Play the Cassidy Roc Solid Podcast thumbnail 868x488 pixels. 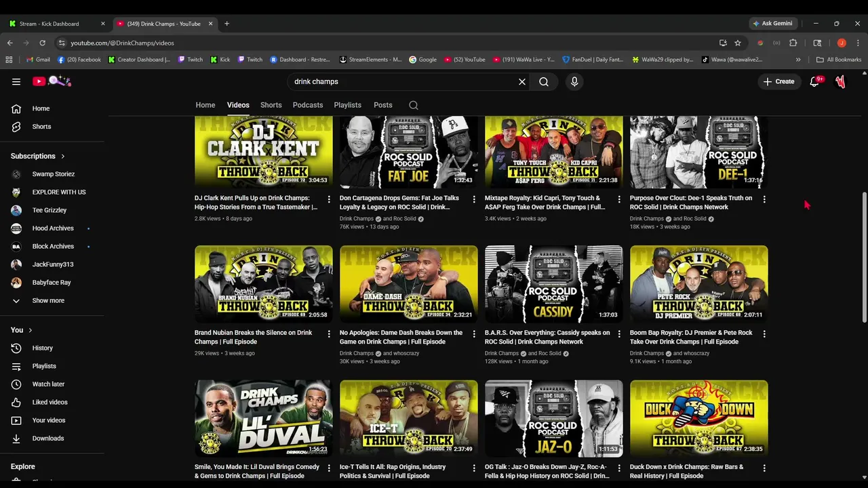click(554, 284)
